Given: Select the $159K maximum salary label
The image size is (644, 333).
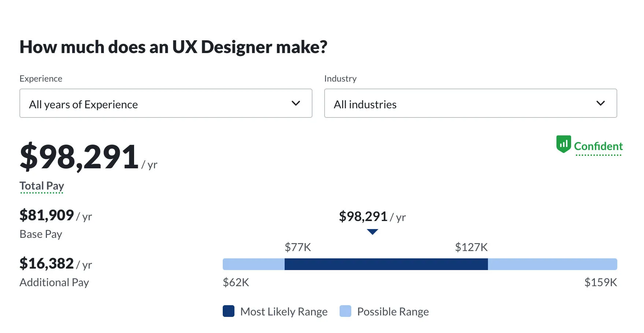Looking at the screenshot, I should [x=601, y=282].
